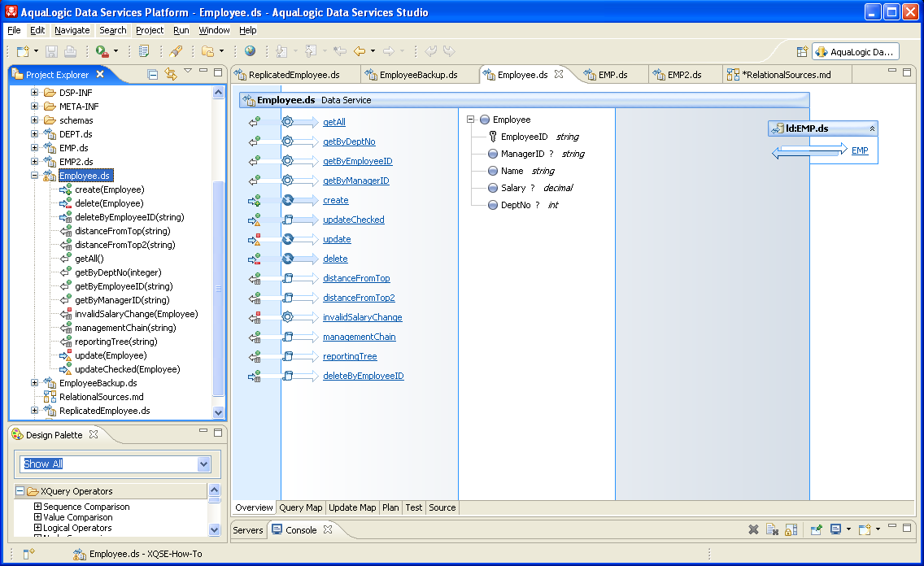Select getByManagerID(string) in Project Explorer

point(122,300)
